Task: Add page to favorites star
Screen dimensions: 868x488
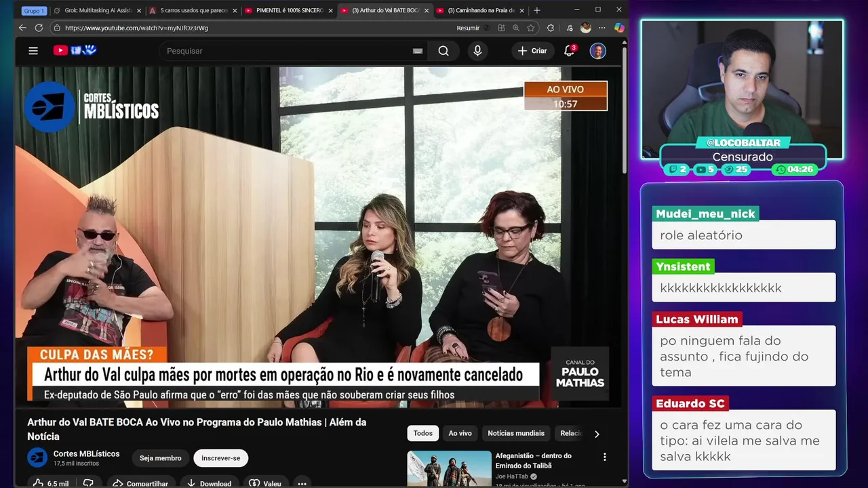Action: click(x=531, y=28)
